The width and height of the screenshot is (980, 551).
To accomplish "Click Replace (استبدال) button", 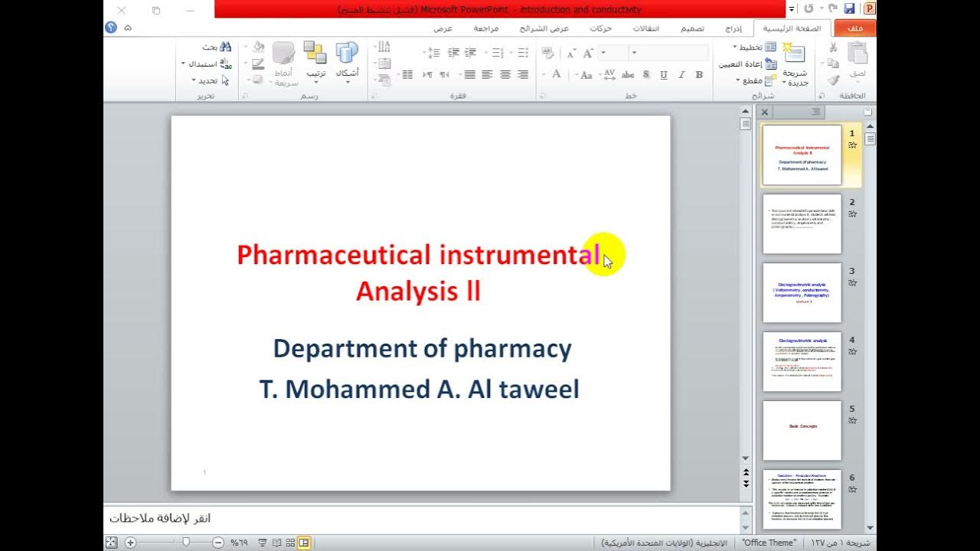I will pos(207,64).
